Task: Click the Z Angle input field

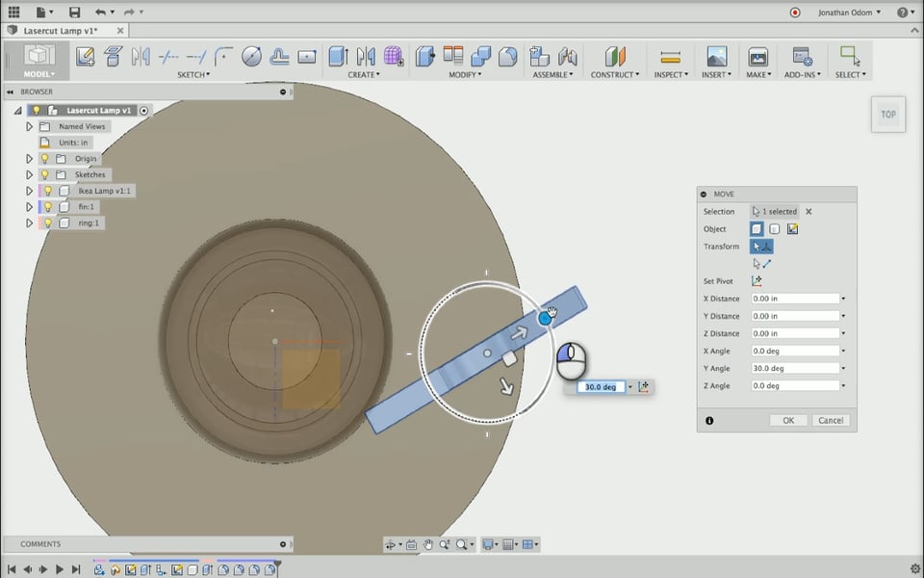Action: (795, 385)
